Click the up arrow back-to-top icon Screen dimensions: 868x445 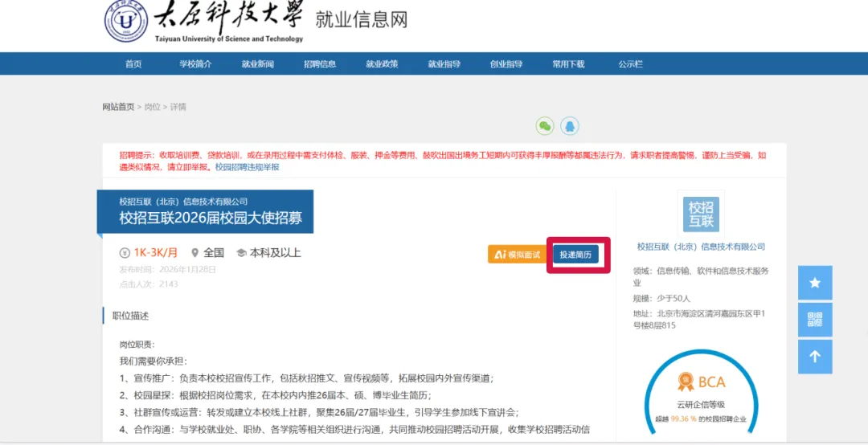815,357
